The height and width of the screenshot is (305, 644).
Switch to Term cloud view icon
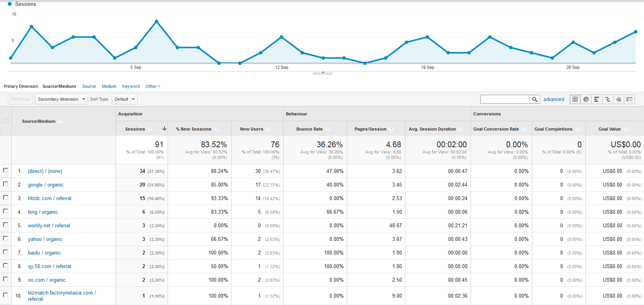pos(618,99)
